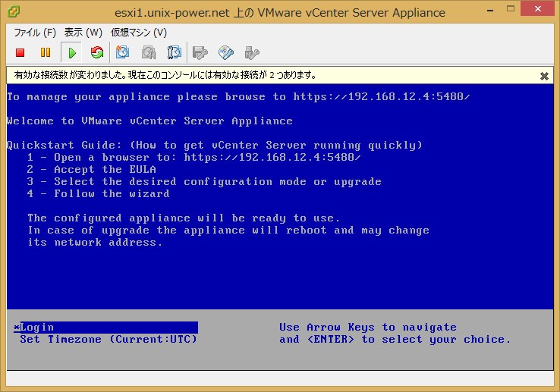Click the Welcome to VMware vCenter line
This screenshot has width=560, height=392.
click(149, 121)
